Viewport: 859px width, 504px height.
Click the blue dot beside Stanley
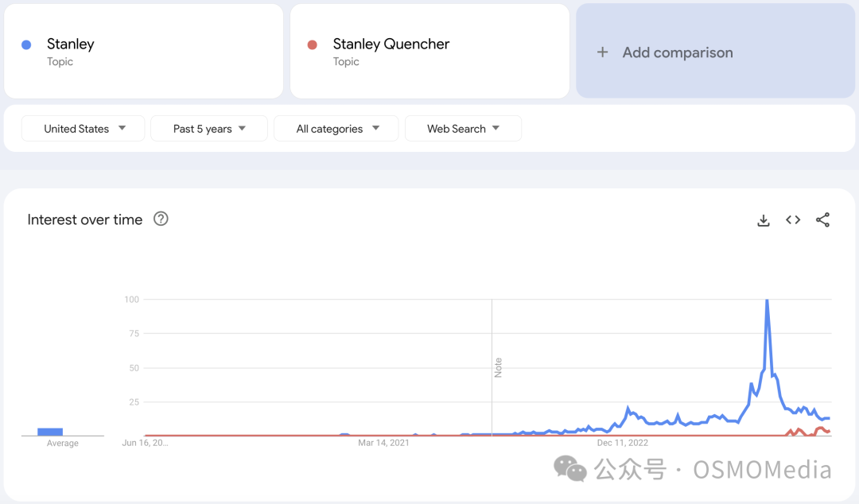[x=26, y=45]
